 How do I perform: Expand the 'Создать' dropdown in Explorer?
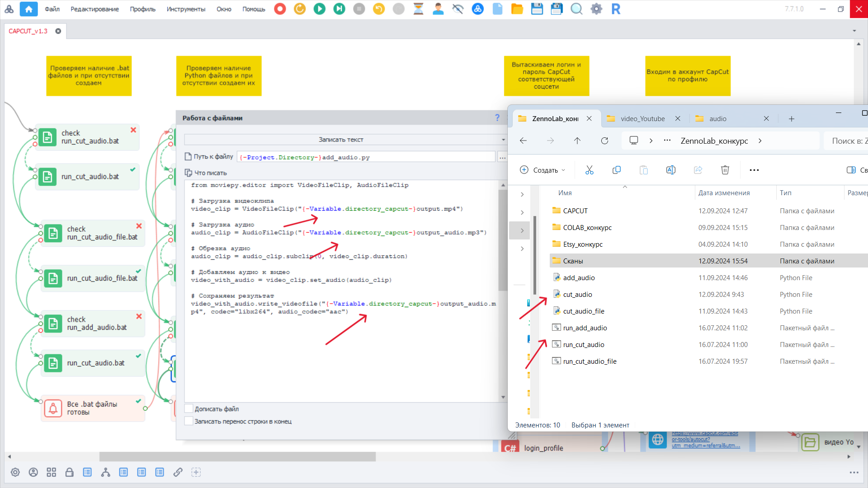pos(542,170)
